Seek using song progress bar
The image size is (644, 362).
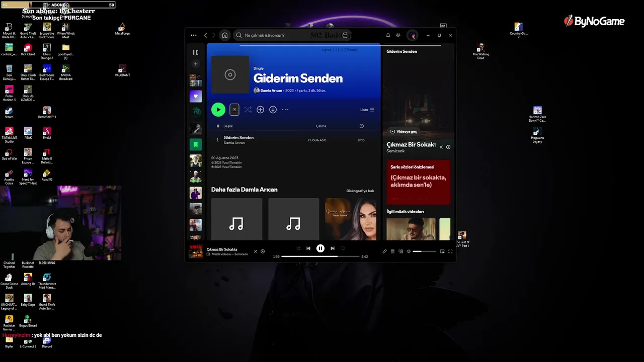tap(320, 256)
